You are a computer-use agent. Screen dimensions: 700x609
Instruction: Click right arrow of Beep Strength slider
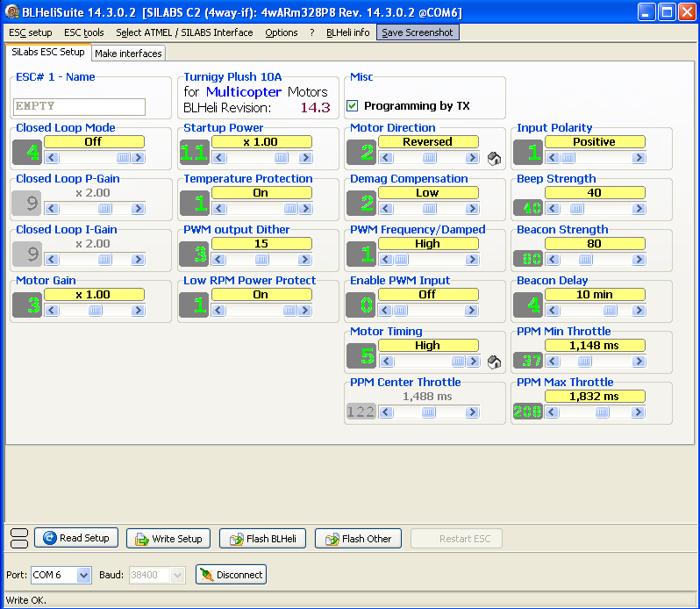pyautogui.click(x=639, y=209)
